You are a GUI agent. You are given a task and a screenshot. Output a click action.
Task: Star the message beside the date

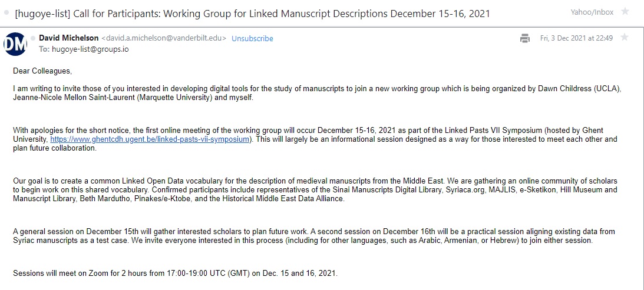tap(625, 38)
